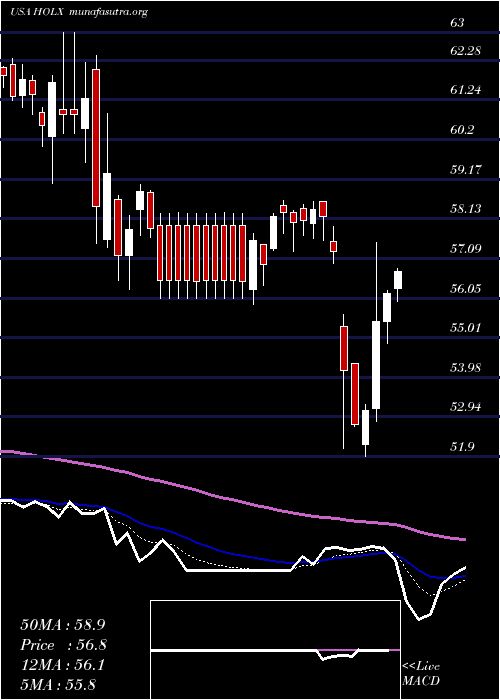Click the 62.28 price axis label

466,51
